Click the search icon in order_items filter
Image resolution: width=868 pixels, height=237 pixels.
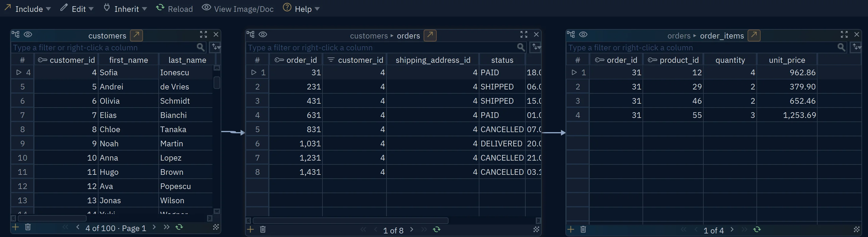click(x=841, y=47)
